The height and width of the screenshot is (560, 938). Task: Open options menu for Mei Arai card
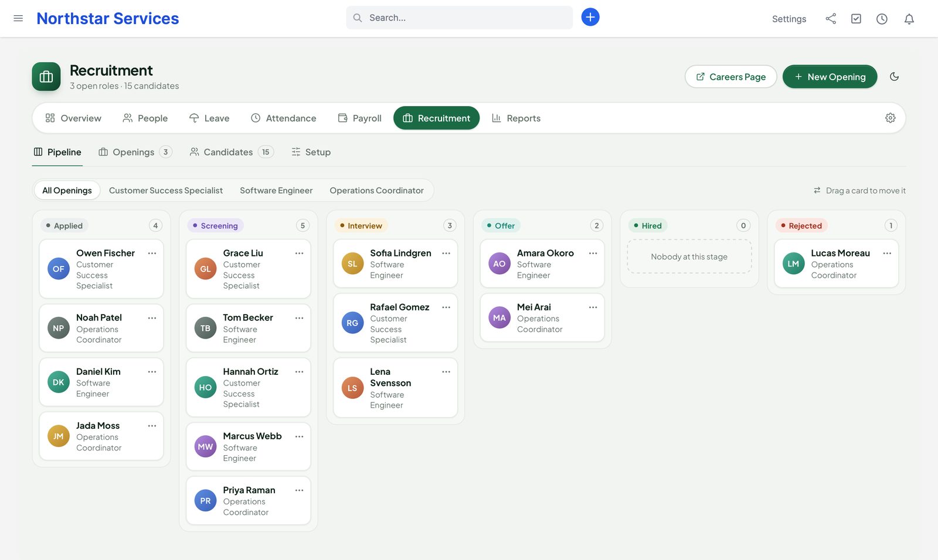593,307
